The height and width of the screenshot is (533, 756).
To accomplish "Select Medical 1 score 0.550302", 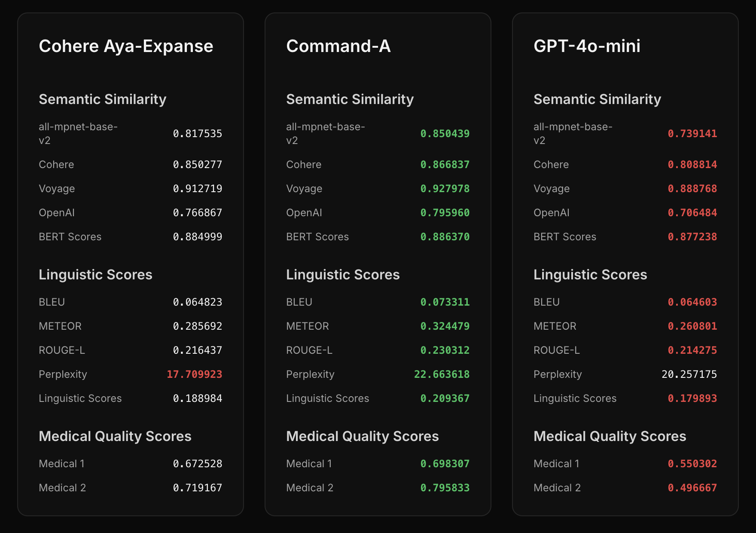I will [692, 464].
